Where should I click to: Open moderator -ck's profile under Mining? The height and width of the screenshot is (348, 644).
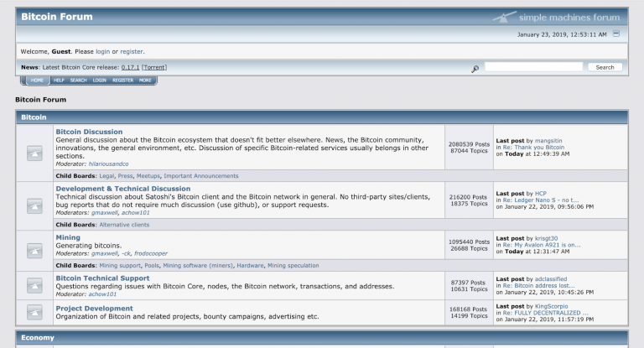pos(126,253)
